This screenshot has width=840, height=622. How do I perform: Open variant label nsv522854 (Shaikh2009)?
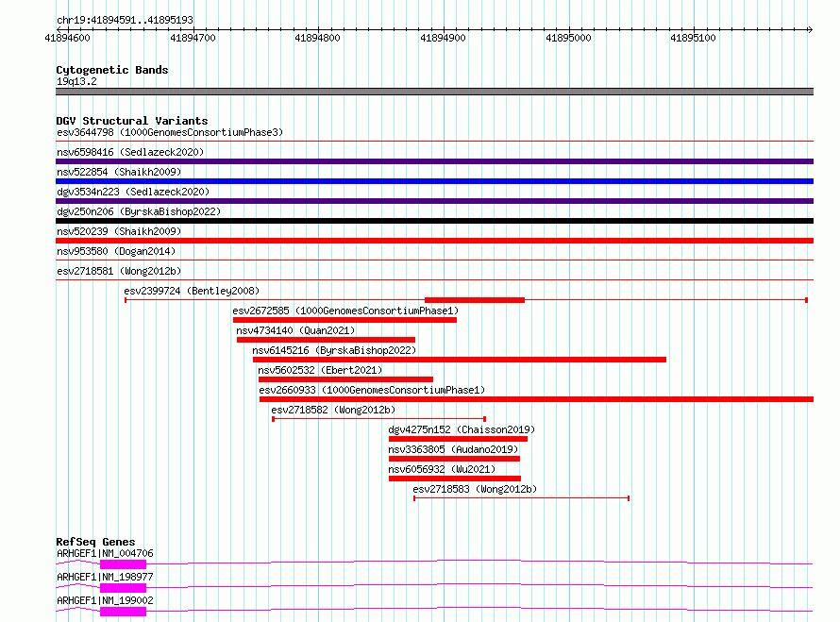[x=119, y=172]
